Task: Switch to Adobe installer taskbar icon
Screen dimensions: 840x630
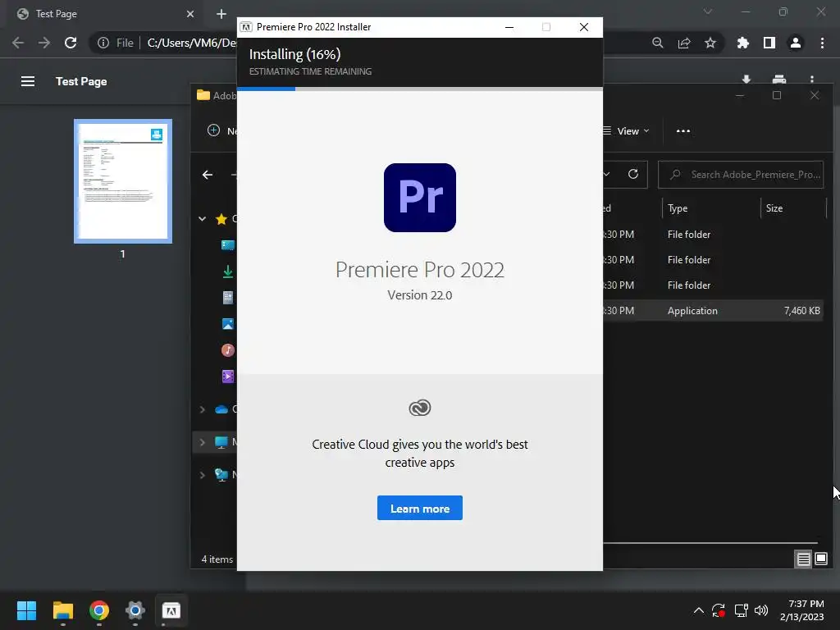Action: point(171,610)
